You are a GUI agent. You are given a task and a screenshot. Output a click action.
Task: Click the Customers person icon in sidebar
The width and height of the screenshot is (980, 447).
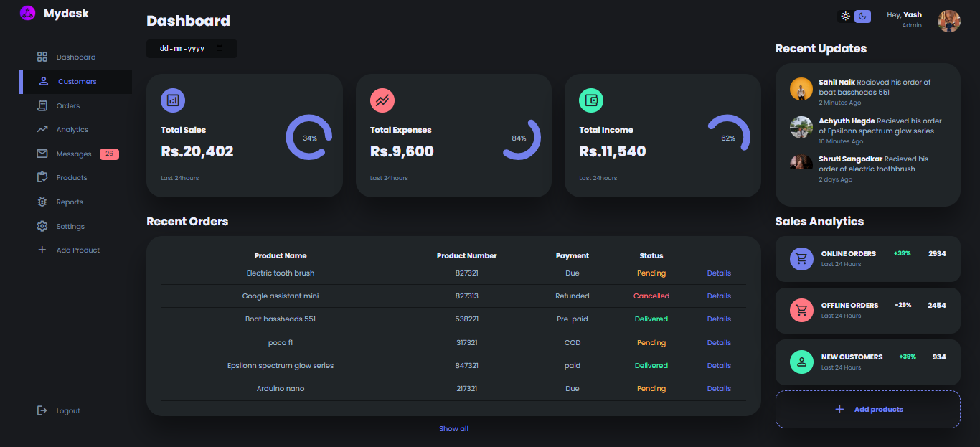click(x=44, y=81)
